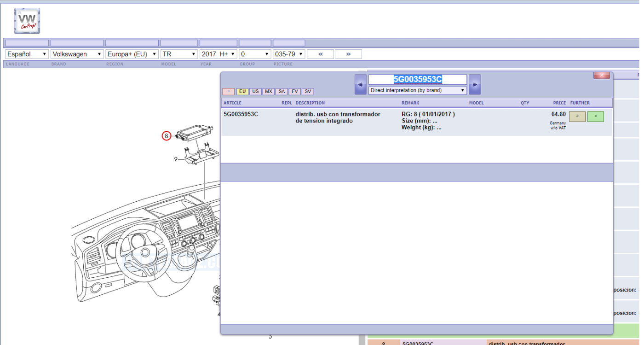Viewport: 644px width, 345px height.
Task: Click the RG: 8 ( 01/01/2017 ) remark
Action: click(x=428, y=114)
